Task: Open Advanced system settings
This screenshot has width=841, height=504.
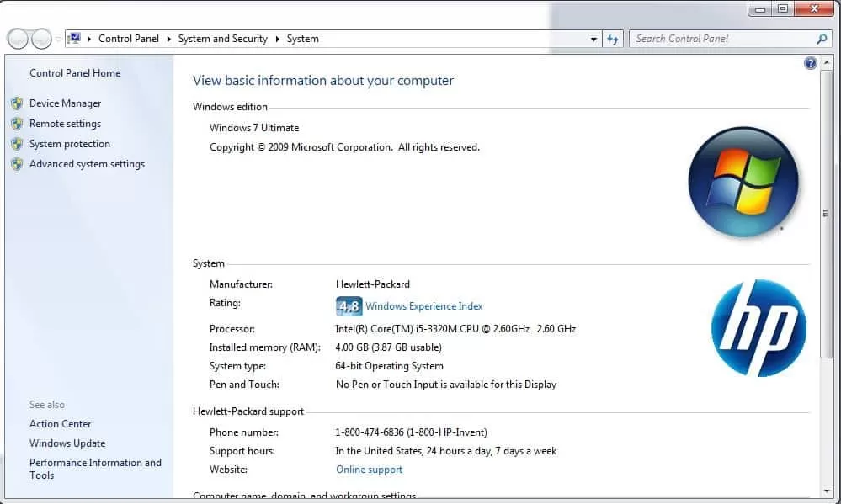Action: click(x=87, y=164)
